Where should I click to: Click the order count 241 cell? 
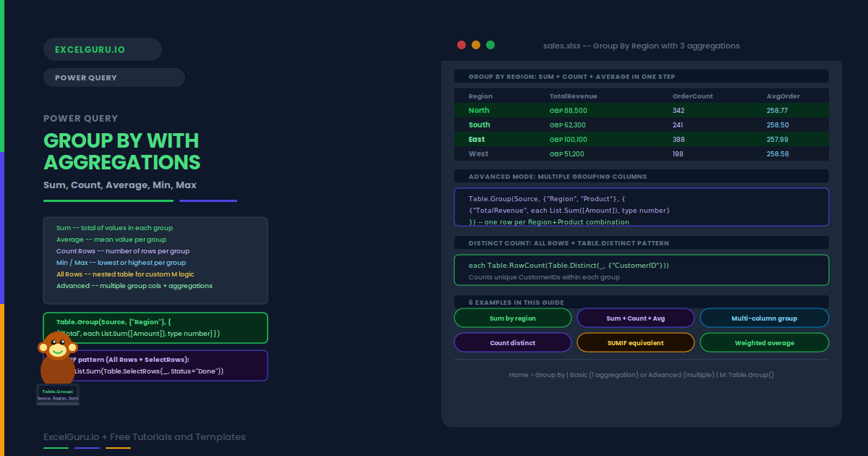(678, 124)
